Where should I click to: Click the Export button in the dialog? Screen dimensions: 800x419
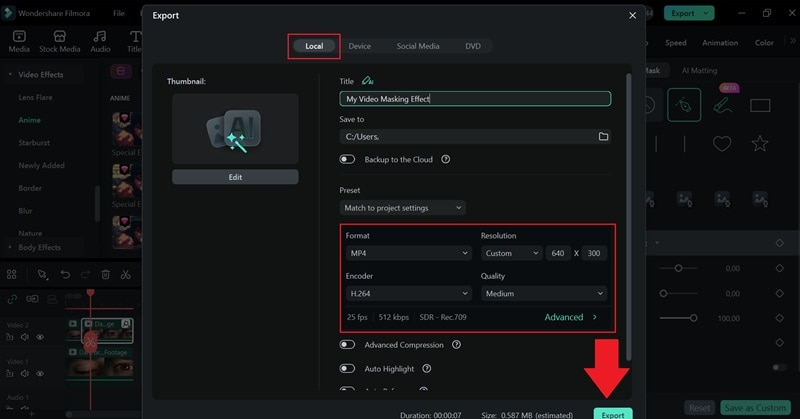(x=613, y=414)
